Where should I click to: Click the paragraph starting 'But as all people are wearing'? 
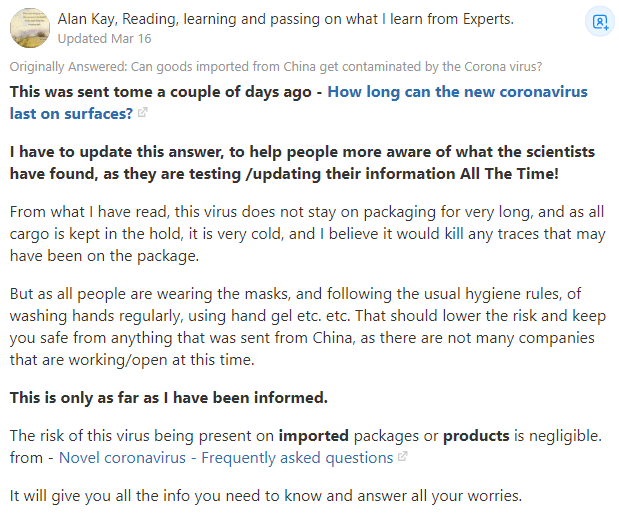coord(301,326)
